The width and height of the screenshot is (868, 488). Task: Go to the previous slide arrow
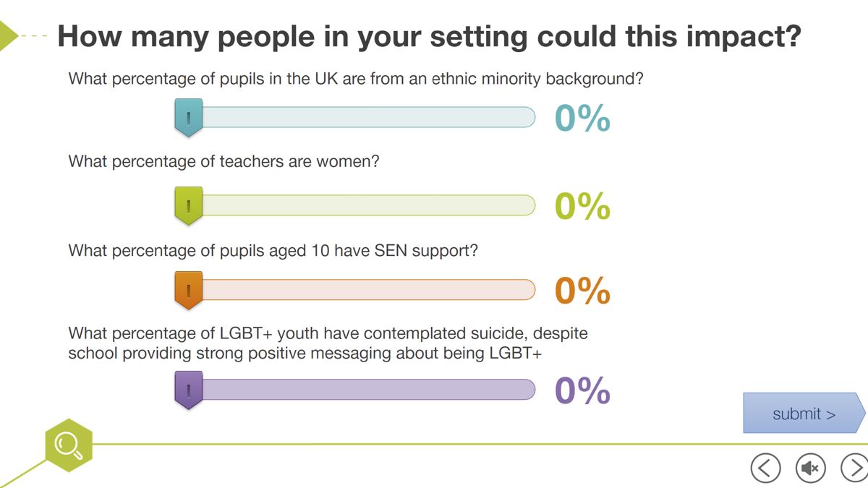pos(765,468)
